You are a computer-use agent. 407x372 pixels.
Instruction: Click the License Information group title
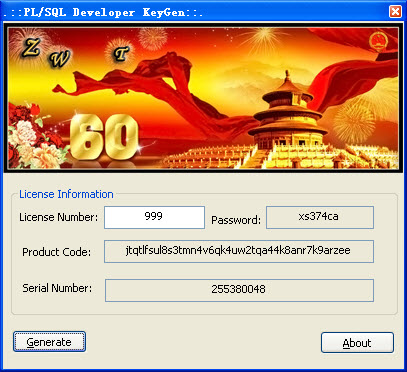(66, 194)
